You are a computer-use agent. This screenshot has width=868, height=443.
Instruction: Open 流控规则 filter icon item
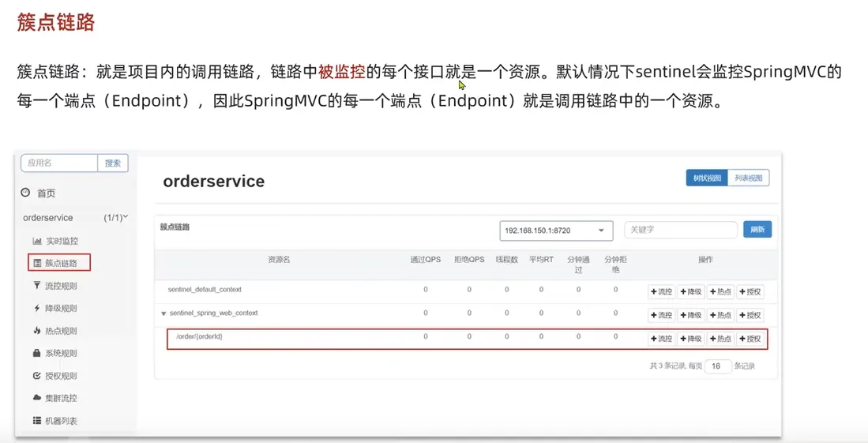pos(37,286)
